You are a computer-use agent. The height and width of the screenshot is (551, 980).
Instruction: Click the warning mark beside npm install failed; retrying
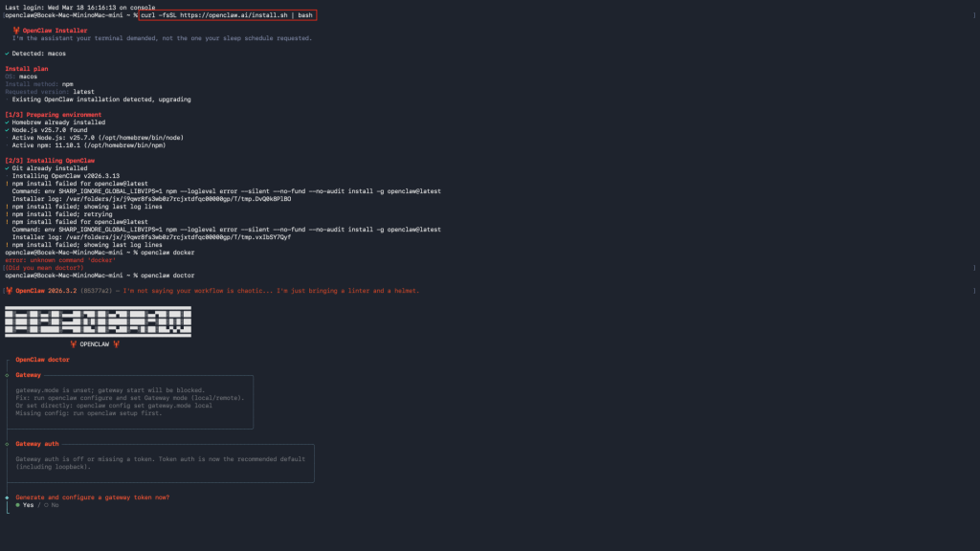pyautogui.click(x=7, y=214)
